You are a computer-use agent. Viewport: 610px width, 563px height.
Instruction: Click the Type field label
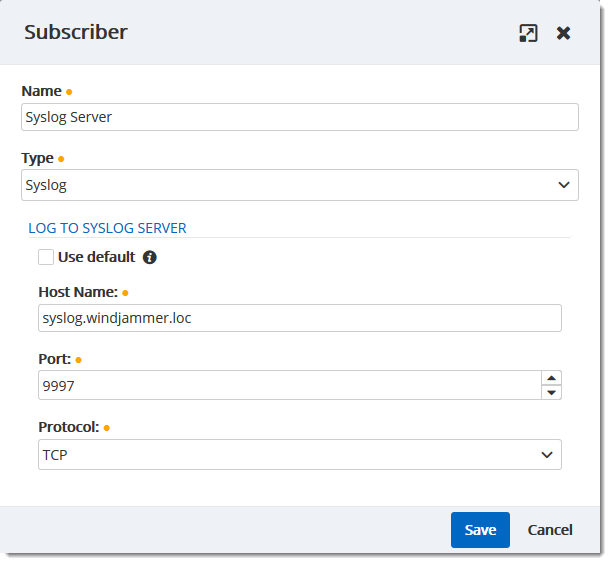(x=37, y=158)
